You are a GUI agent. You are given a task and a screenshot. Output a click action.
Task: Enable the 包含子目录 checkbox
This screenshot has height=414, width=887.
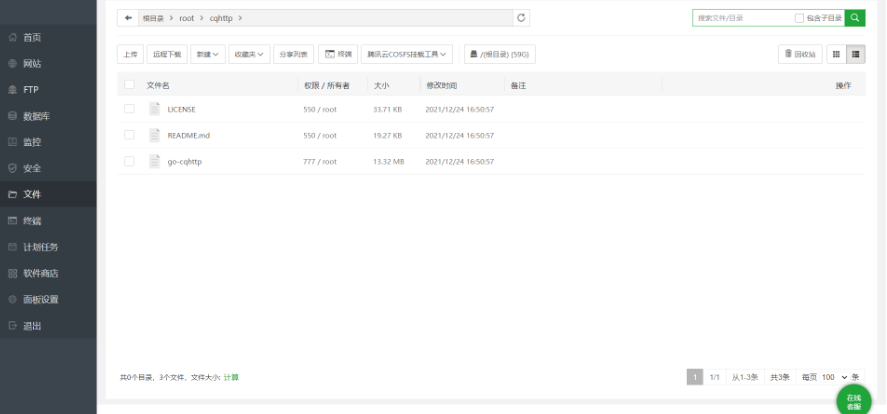click(x=799, y=18)
